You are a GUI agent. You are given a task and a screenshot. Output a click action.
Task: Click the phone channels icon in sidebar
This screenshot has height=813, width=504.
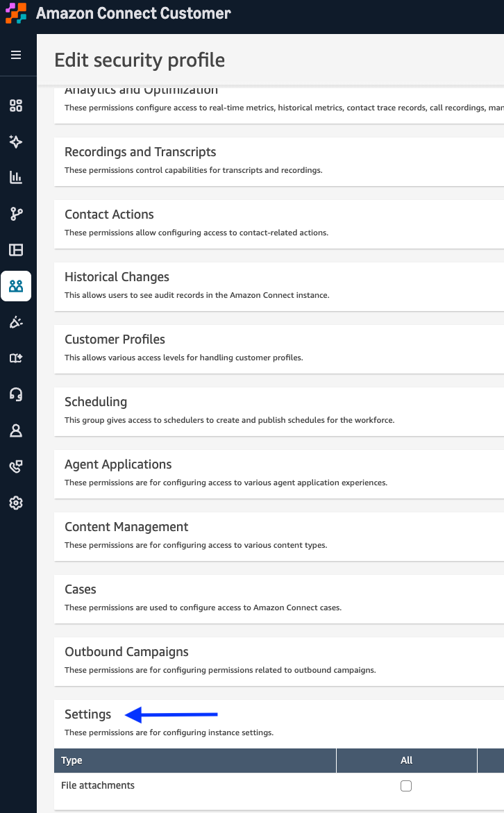(x=16, y=467)
